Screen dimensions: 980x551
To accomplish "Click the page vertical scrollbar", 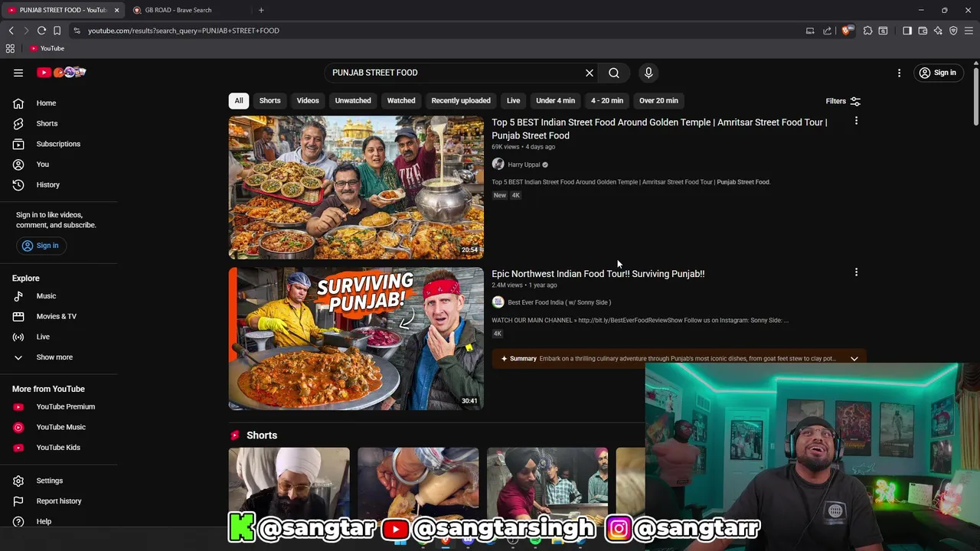I will (975, 96).
